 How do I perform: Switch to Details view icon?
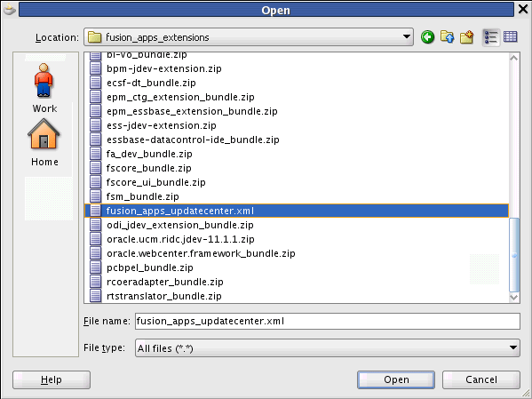(x=511, y=36)
